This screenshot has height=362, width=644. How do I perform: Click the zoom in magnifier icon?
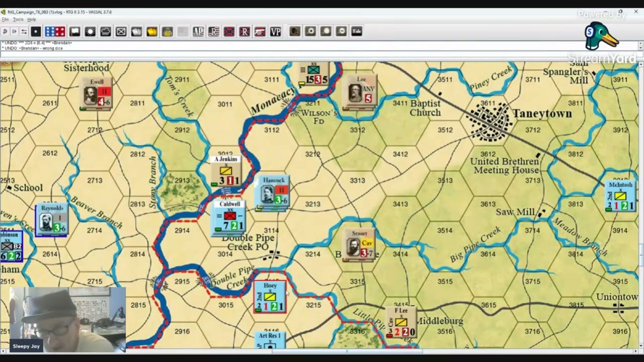pyautogui.click(x=310, y=32)
